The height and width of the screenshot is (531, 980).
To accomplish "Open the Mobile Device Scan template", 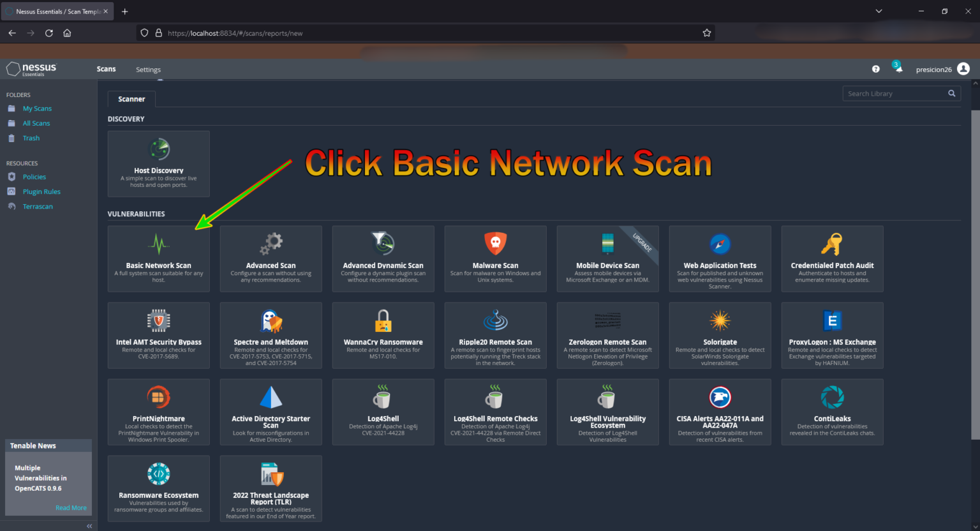I will 607,258.
